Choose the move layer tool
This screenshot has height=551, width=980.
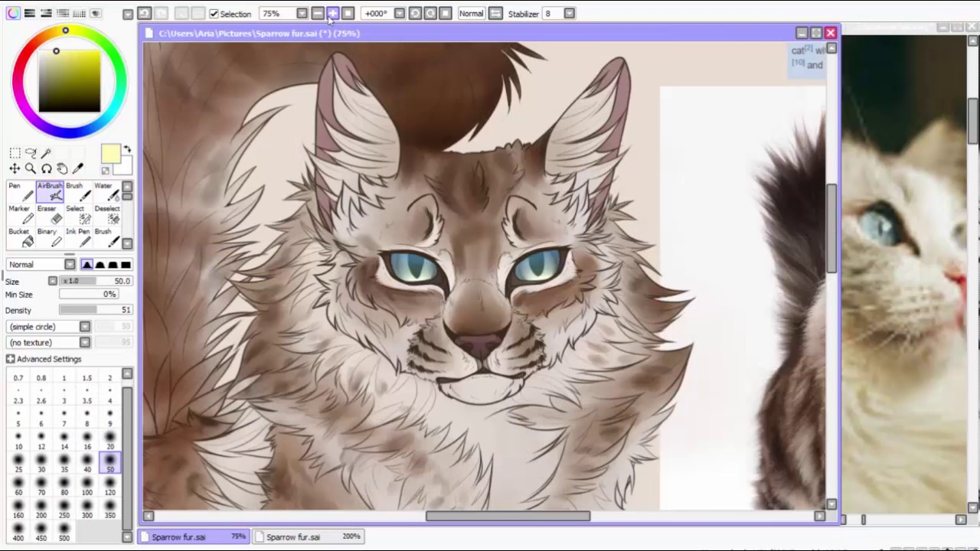[x=15, y=168]
